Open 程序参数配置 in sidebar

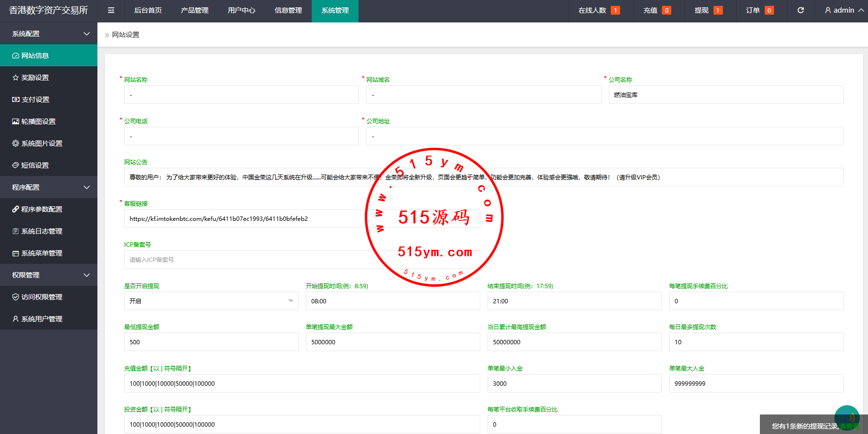41,209
